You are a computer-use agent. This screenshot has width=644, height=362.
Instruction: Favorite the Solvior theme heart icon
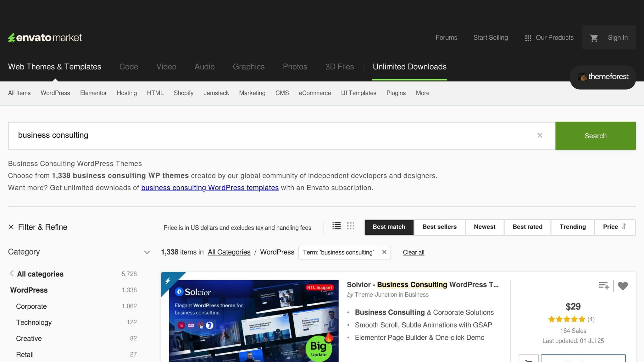(x=623, y=286)
